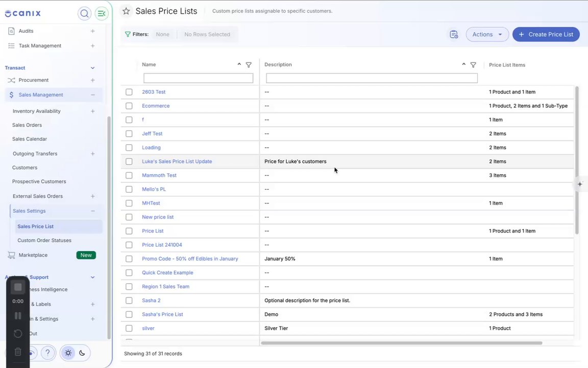Select the checkbox for Jeff Test
The image size is (588, 368).
coord(129,134)
